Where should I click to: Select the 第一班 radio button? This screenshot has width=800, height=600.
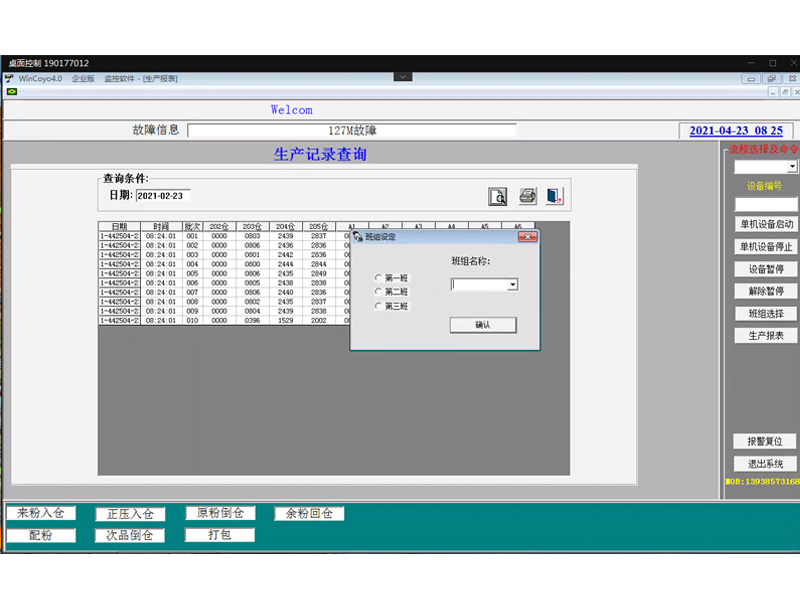(x=378, y=278)
